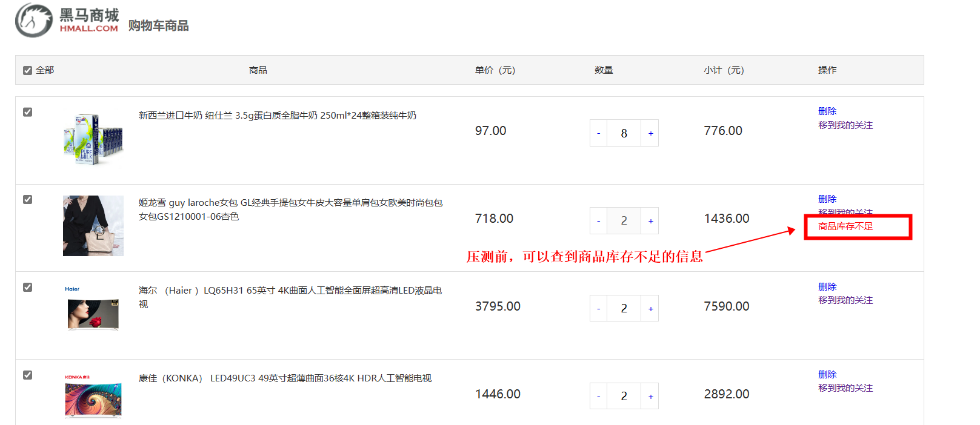Uncheck the Haier TV checkbox

click(x=27, y=287)
